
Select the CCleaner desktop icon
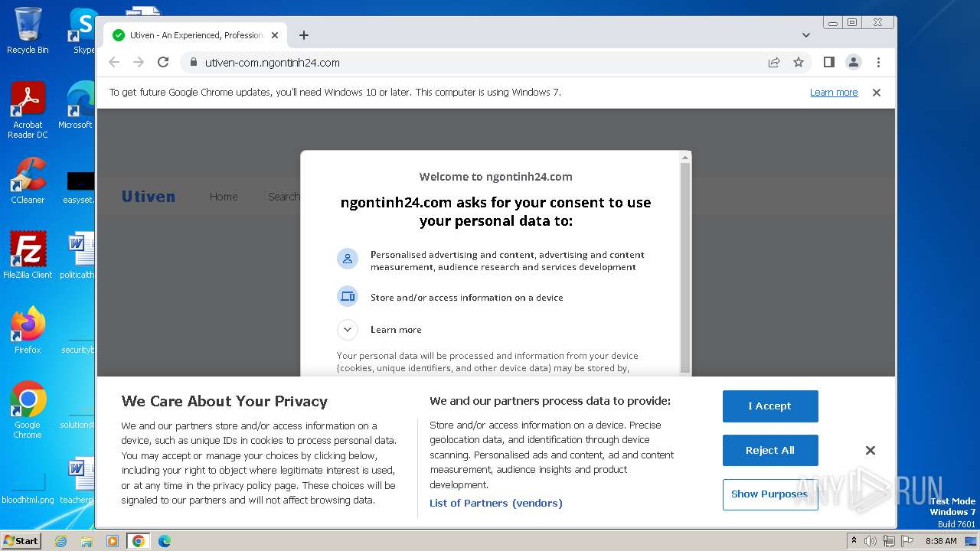(28, 181)
